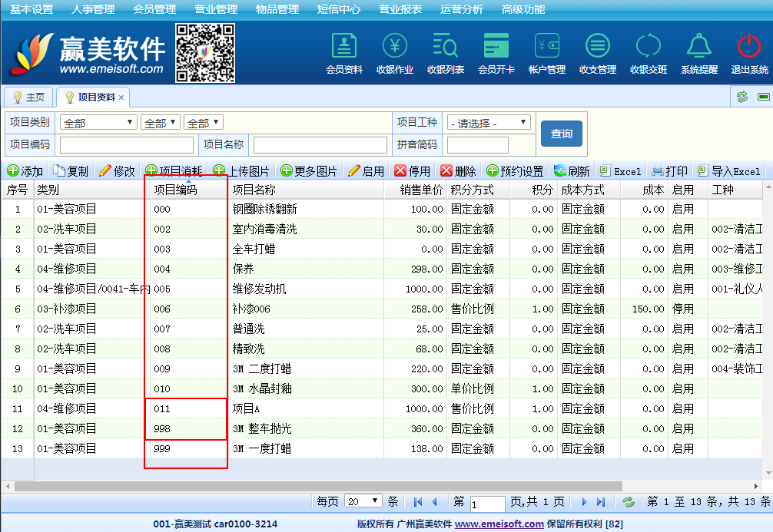773x532 pixels.
Task: Open the 营业报表 menu
Action: (x=400, y=9)
